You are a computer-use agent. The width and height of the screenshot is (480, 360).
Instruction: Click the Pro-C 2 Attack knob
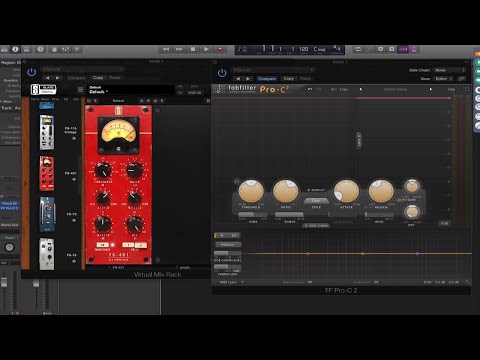click(x=346, y=191)
